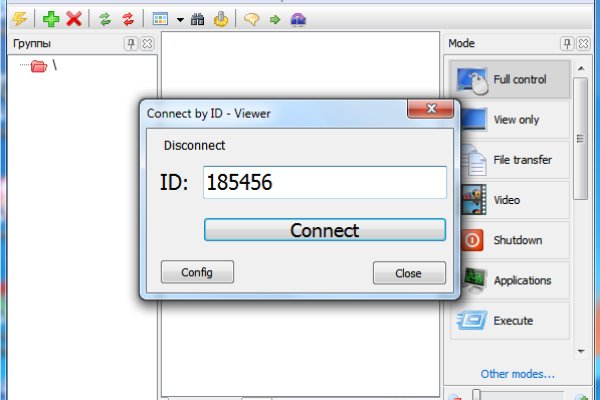Select Full control mode
This screenshot has width=600, height=400.
coord(510,79)
